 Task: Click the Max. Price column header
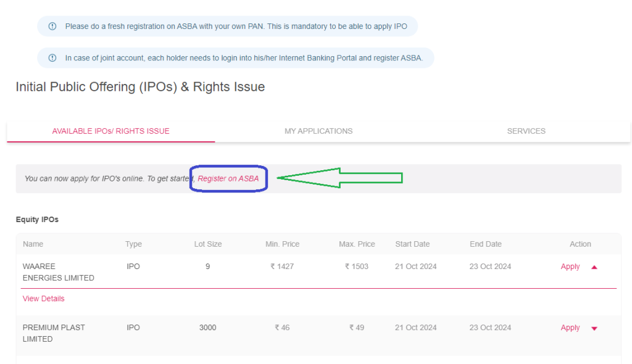tap(356, 244)
